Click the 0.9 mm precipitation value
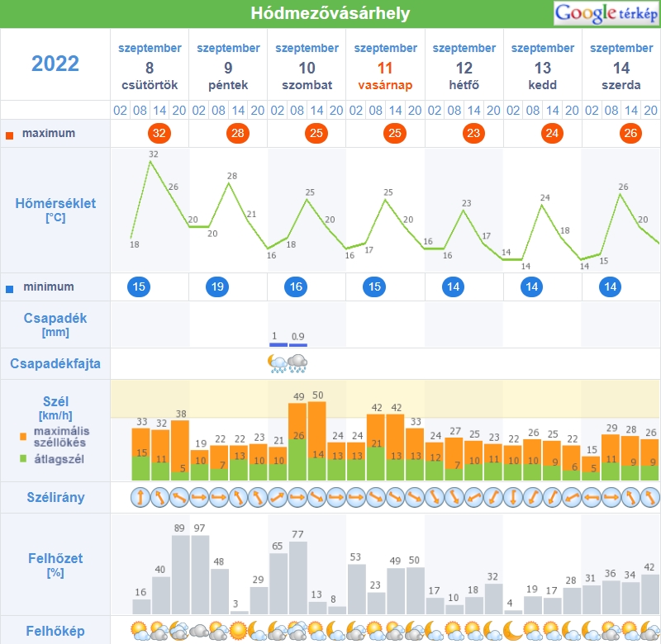Screen dimensions: 661x644 pyautogui.click(x=297, y=336)
